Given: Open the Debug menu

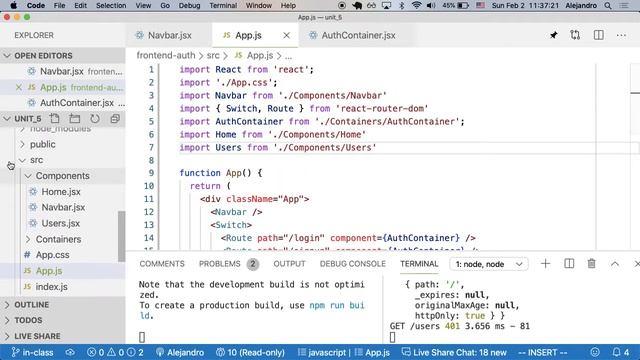Looking at the screenshot, I should [x=189, y=6].
